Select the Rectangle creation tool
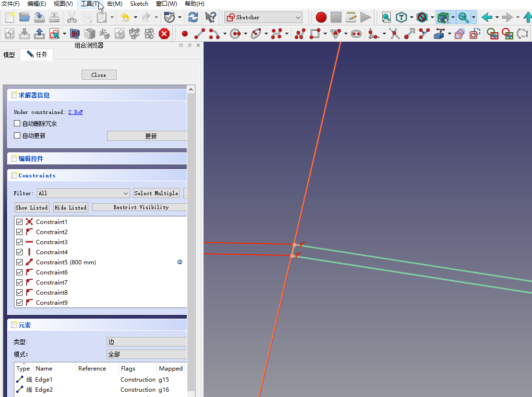Image resolution: width=532 pixels, height=397 pixels. [315, 34]
